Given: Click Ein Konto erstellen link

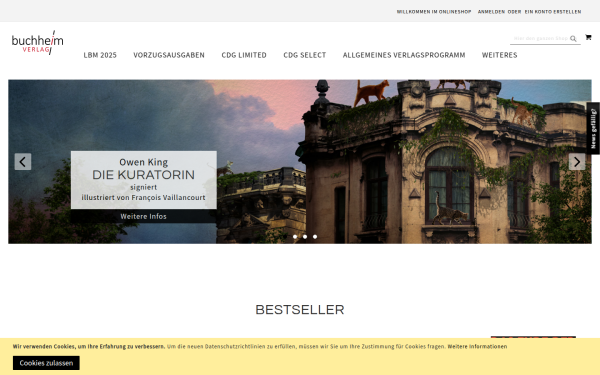Looking at the screenshot, I should [553, 12].
